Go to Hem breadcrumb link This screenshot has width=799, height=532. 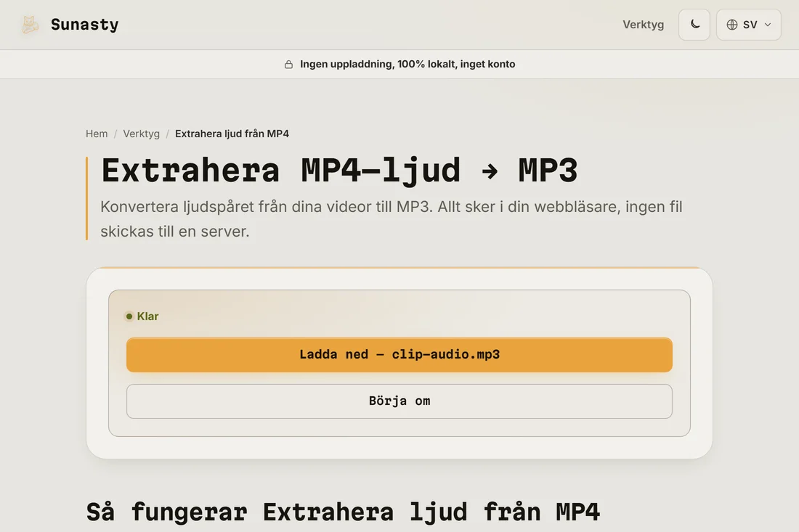pyautogui.click(x=97, y=134)
